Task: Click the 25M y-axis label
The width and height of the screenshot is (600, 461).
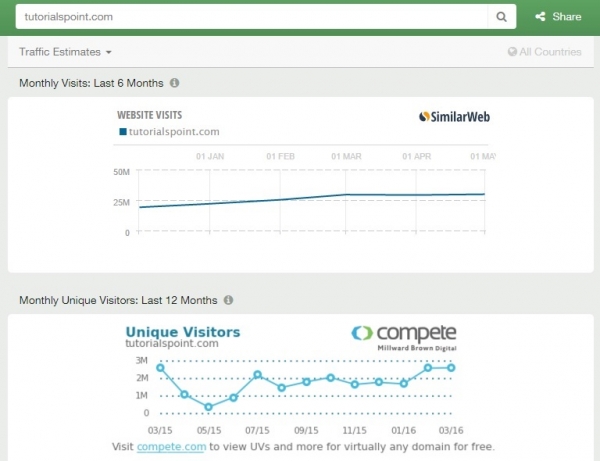Action: [121, 202]
